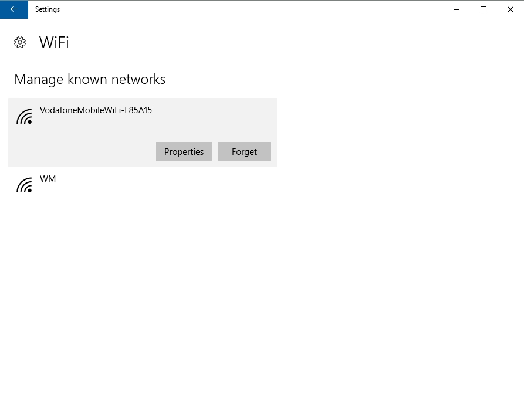Click the VodafoneMobileWiFi-F85A15 signal icon

point(24,117)
